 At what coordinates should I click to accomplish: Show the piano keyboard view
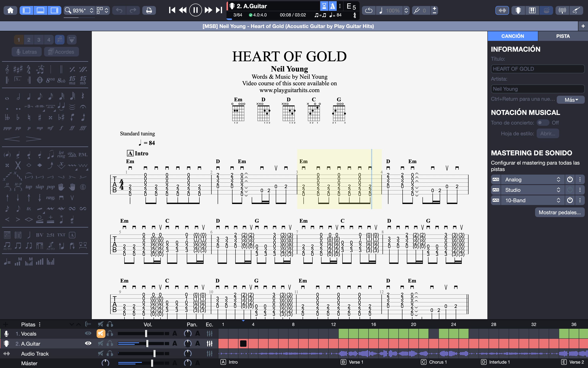coord(532,10)
